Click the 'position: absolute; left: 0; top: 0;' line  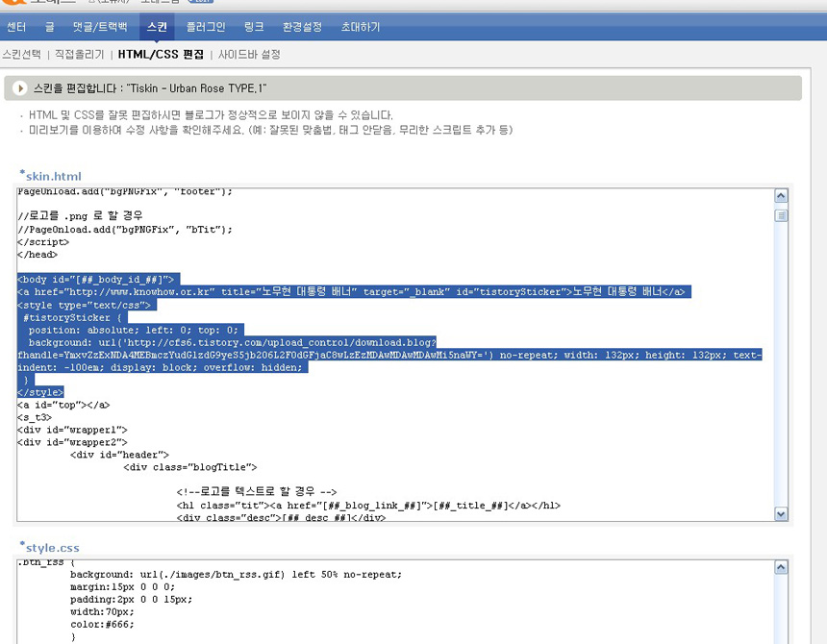coord(134,330)
